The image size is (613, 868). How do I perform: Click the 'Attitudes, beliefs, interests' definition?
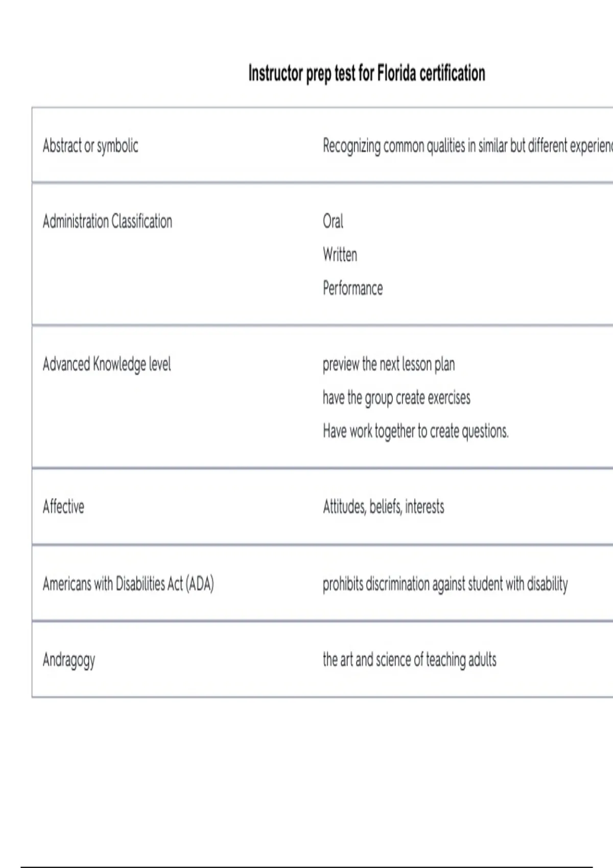(383, 507)
